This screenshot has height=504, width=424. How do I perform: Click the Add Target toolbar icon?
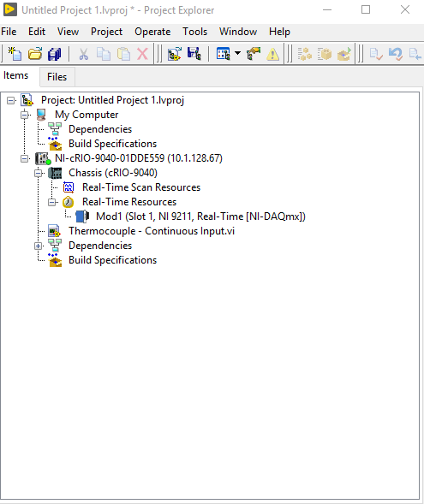175,54
